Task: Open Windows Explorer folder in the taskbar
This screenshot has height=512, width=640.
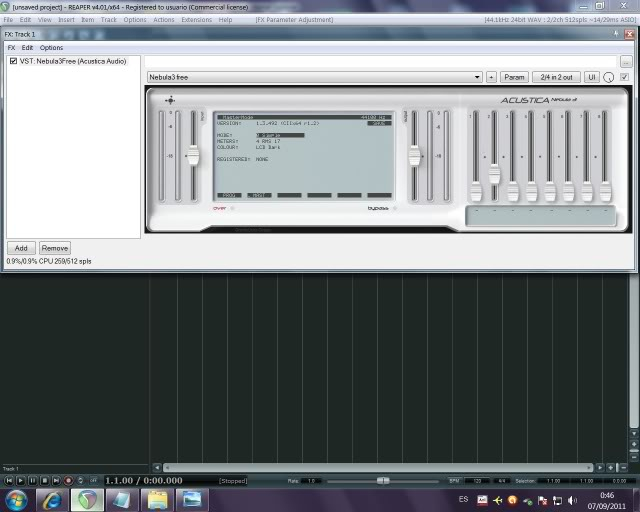Action: click(x=157, y=500)
